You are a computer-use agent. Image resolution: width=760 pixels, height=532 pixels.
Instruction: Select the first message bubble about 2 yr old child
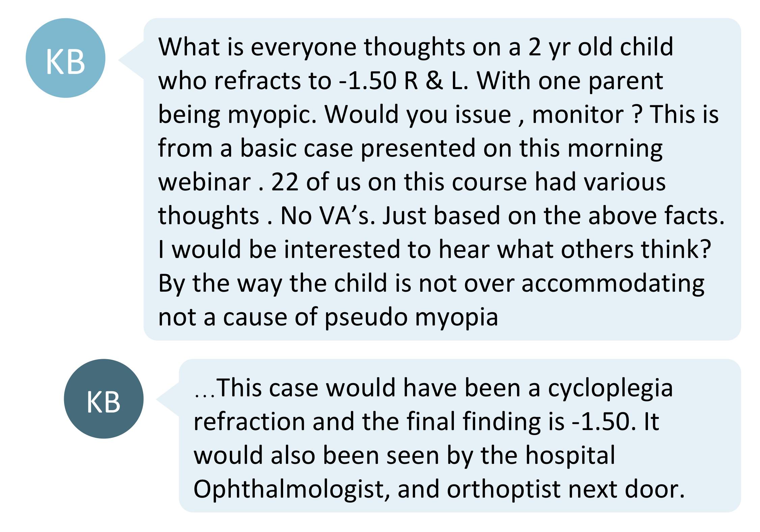click(442, 179)
